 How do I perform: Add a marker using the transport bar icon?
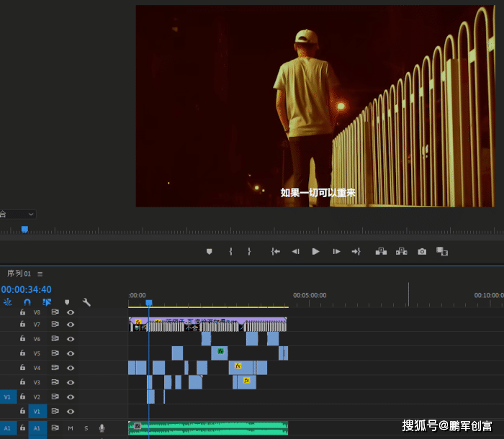(x=210, y=251)
